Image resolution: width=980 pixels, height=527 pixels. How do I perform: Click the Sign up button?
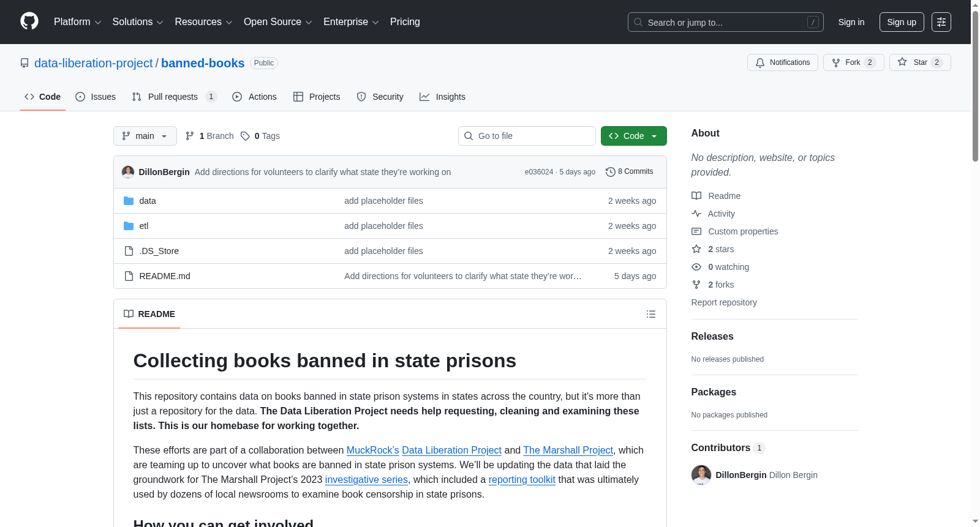point(902,22)
